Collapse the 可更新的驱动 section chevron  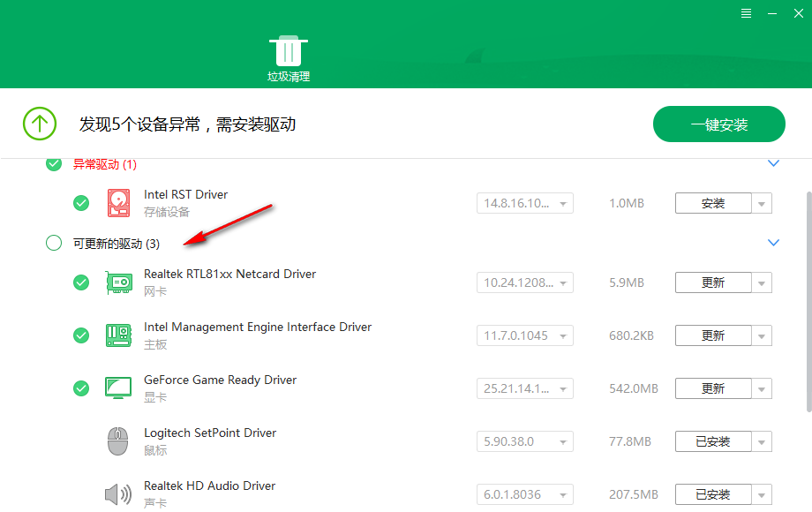[773, 242]
